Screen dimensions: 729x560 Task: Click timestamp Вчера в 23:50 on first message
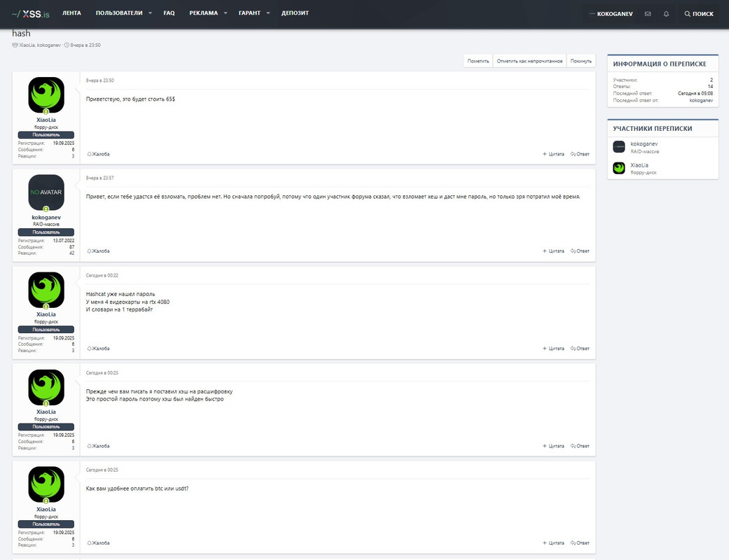[100, 80]
